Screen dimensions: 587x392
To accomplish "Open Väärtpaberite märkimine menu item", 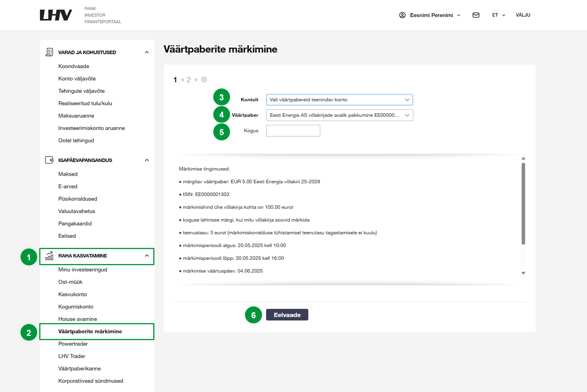I will pos(90,331).
